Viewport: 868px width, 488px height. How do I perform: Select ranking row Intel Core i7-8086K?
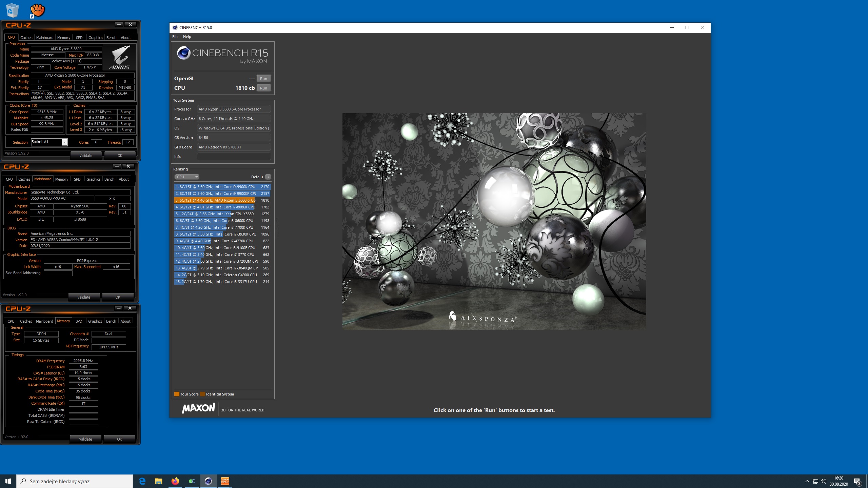pyautogui.click(x=222, y=207)
